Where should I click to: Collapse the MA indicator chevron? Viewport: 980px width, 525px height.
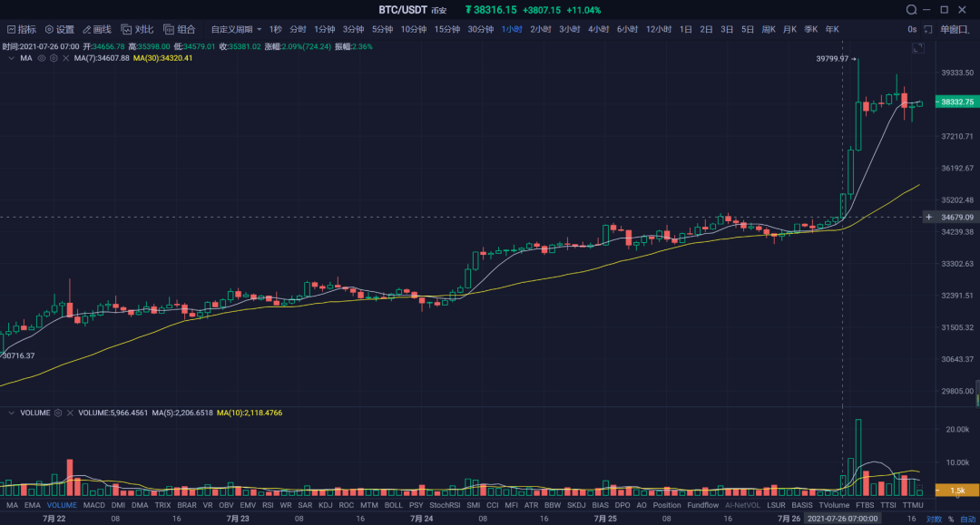click(x=11, y=58)
